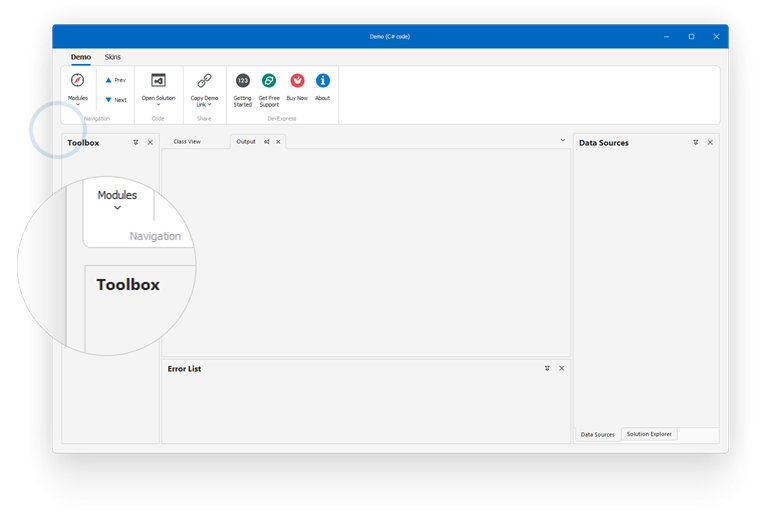Close the Error List panel
The height and width of the screenshot is (520, 780).
click(562, 368)
